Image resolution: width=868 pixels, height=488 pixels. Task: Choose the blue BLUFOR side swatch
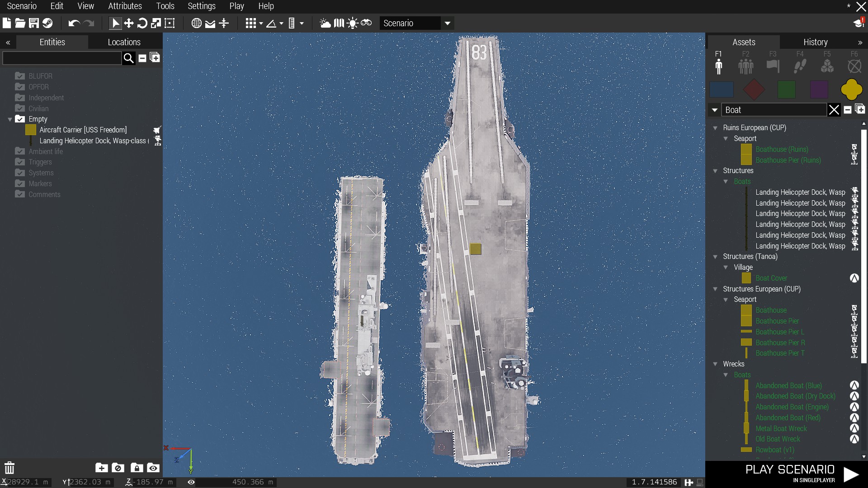click(722, 89)
